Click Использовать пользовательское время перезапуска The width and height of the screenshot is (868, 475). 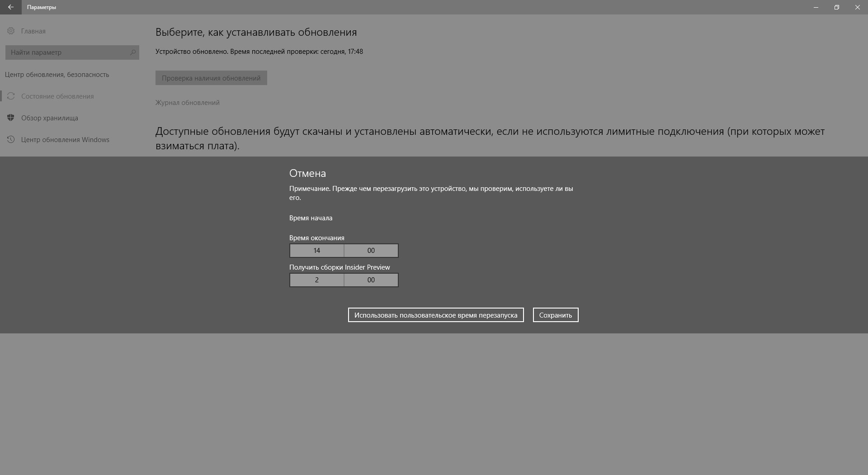tap(435, 315)
